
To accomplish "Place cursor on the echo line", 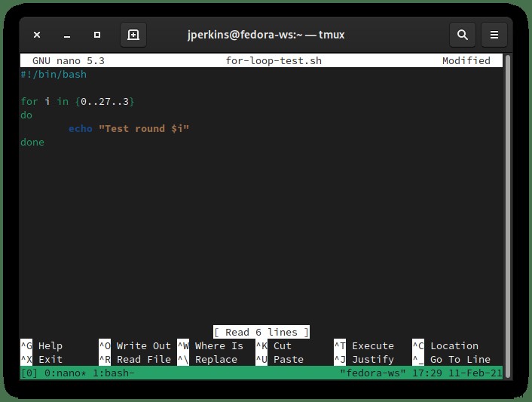I will click(x=129, y=129).
